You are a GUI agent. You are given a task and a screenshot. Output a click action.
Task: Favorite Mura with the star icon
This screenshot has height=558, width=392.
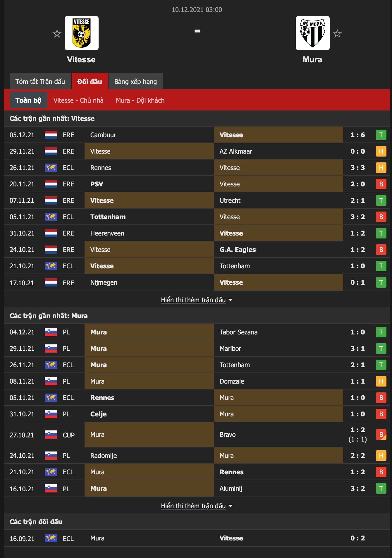337,34
